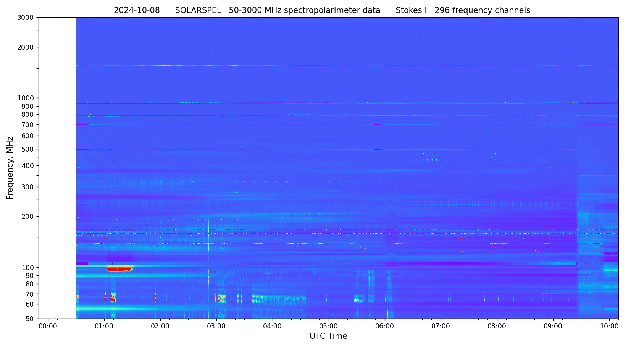Click the 2024-10-08 date in the title
Image resolution: width=644 pixels, height=346 pixels.
[137, 11]
